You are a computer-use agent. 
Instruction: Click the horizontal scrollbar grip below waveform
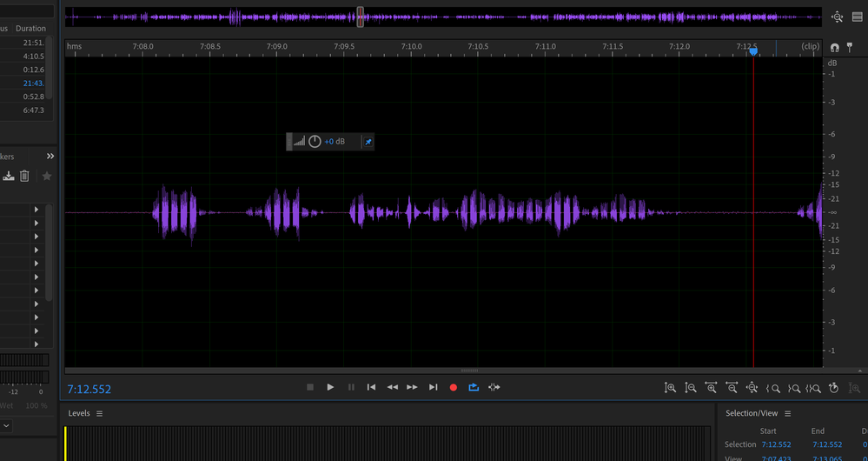pos(469,371)
